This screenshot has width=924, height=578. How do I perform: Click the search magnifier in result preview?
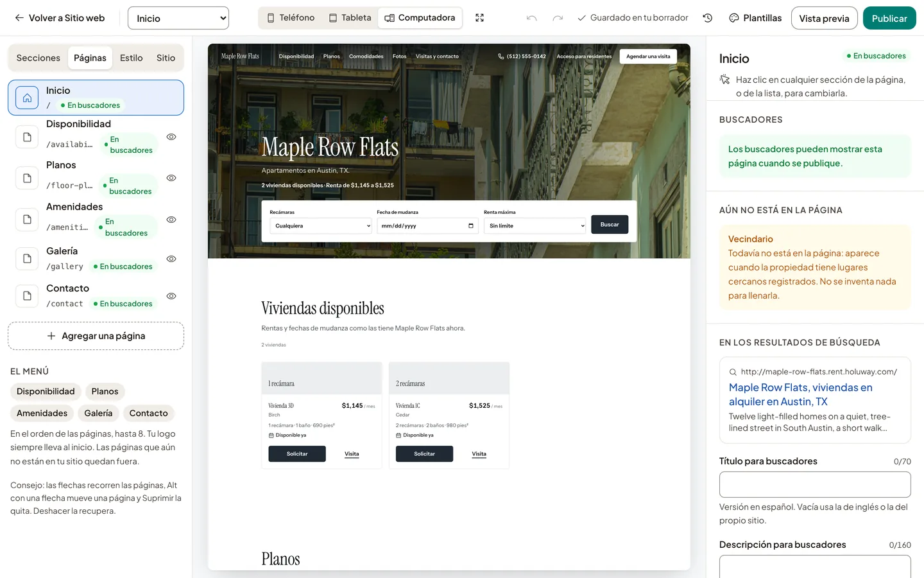(x=733, y=372)
